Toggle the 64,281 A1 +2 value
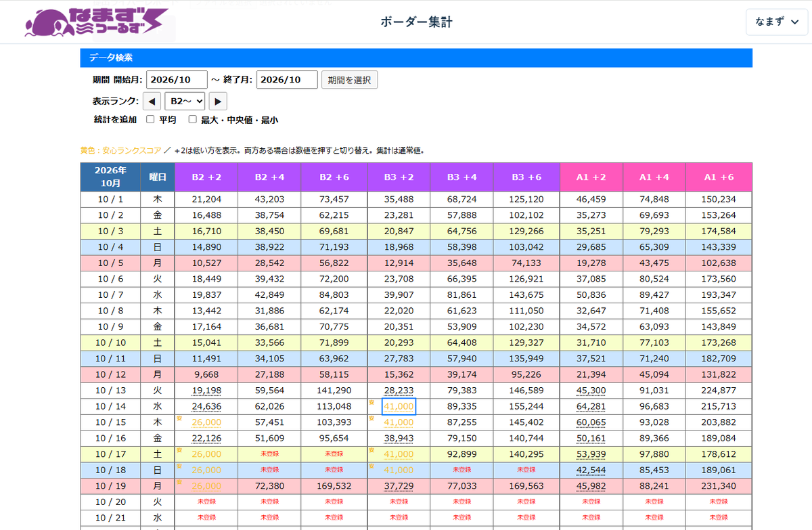The width and height of the screenshot is (812, 530). pyautogui.click(x=591, y=406)
